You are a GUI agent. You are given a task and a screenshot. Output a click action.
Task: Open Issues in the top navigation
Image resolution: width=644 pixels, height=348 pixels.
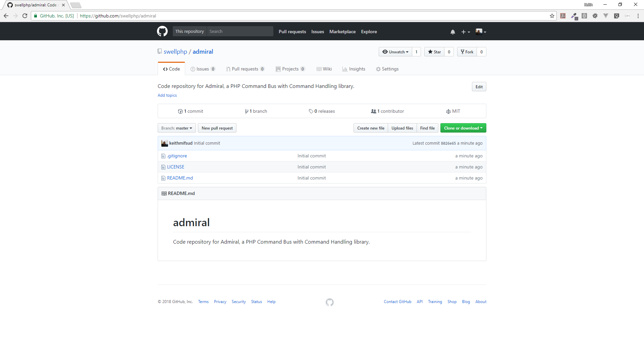coord(318,32)
